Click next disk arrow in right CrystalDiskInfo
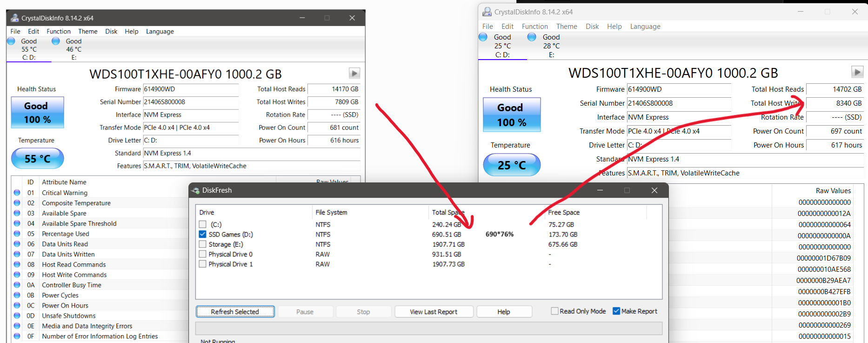This screenshot has width=868, height=343. point(857,72)
